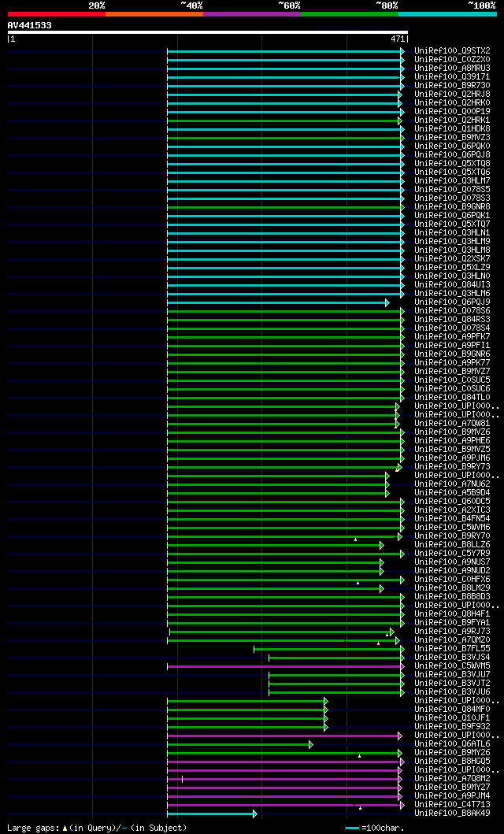Select the UniRef100_Q6PQJ9 label
The width and height of the screenshot is (504, 834).
[x=453, y=302]
